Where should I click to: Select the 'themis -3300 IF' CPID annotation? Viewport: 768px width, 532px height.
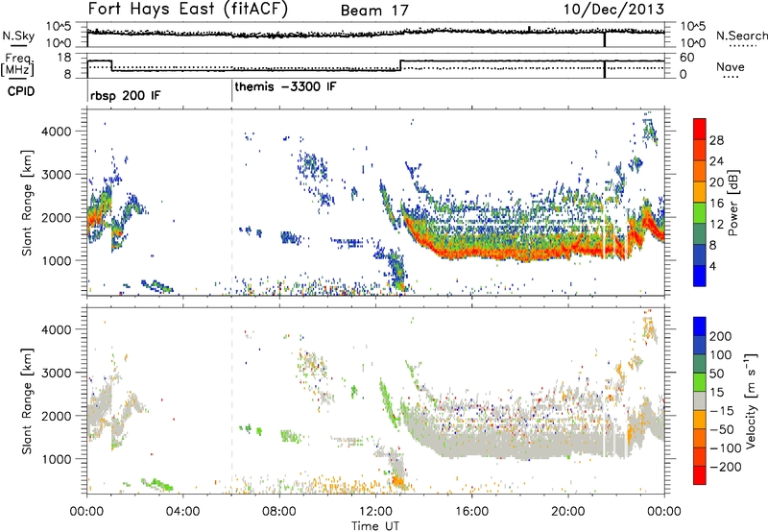coord(285,87)
